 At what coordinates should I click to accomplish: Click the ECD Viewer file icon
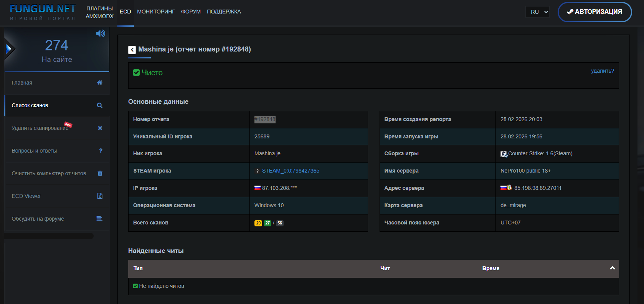pyautogui.click(x=100, y=196)
